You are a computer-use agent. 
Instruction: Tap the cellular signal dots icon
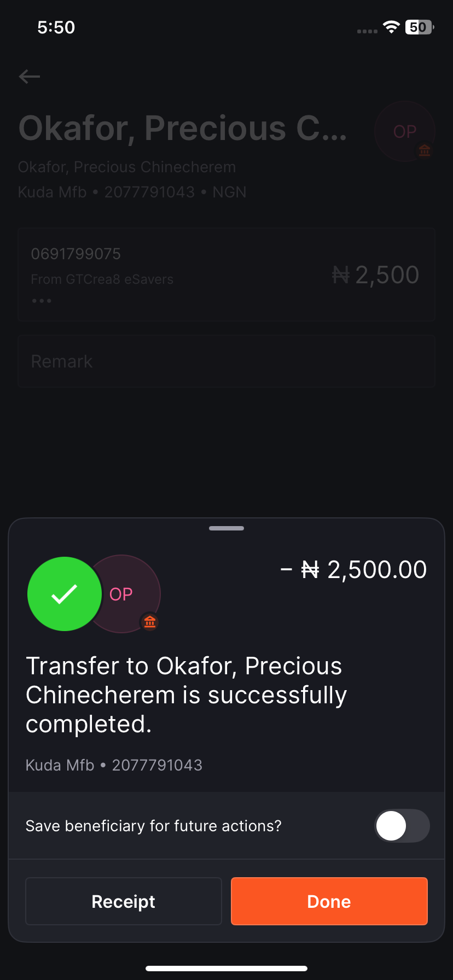point(367,31)
